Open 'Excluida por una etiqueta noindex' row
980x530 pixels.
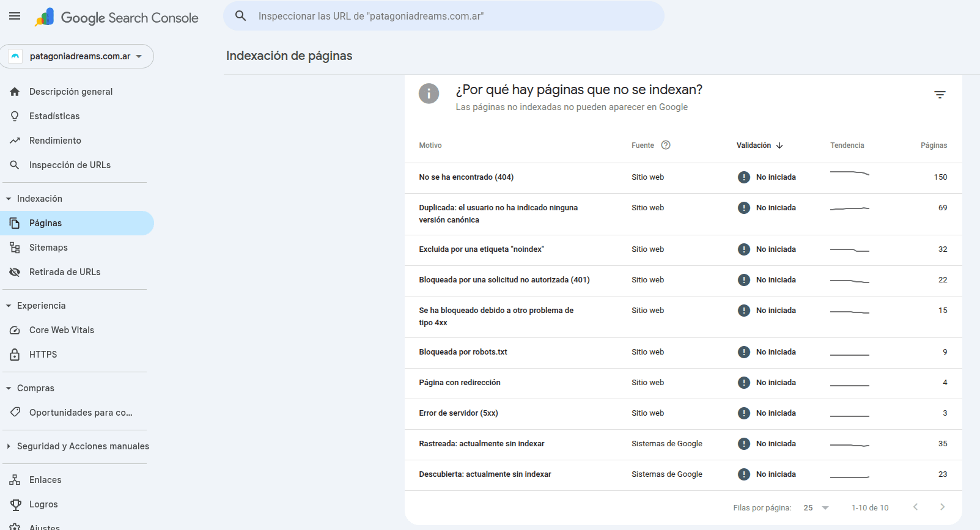[x=683, y=250]
